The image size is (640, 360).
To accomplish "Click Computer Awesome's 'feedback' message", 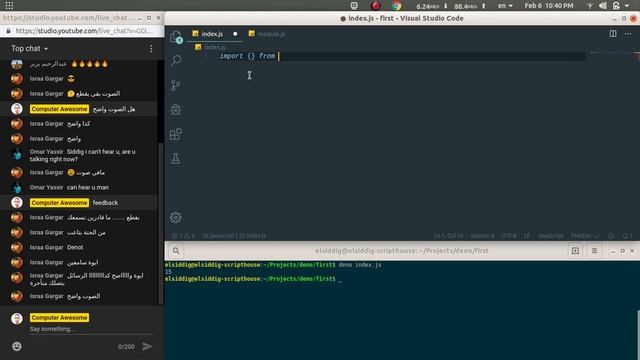I will [105, 203].
